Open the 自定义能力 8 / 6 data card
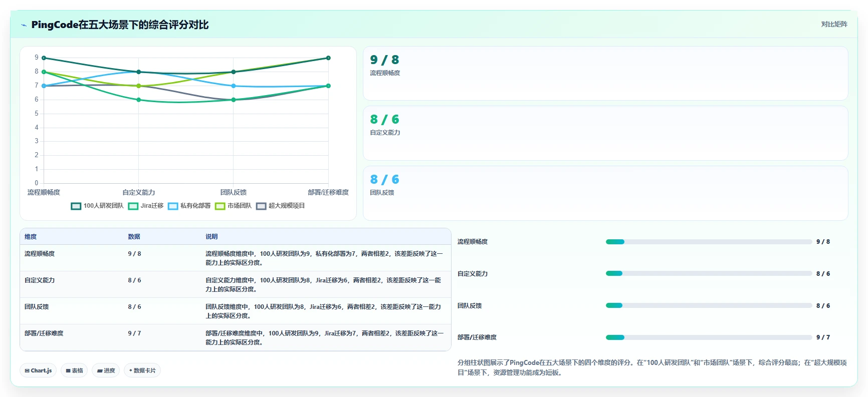This screenshot has width=868, height=397. 605,133
